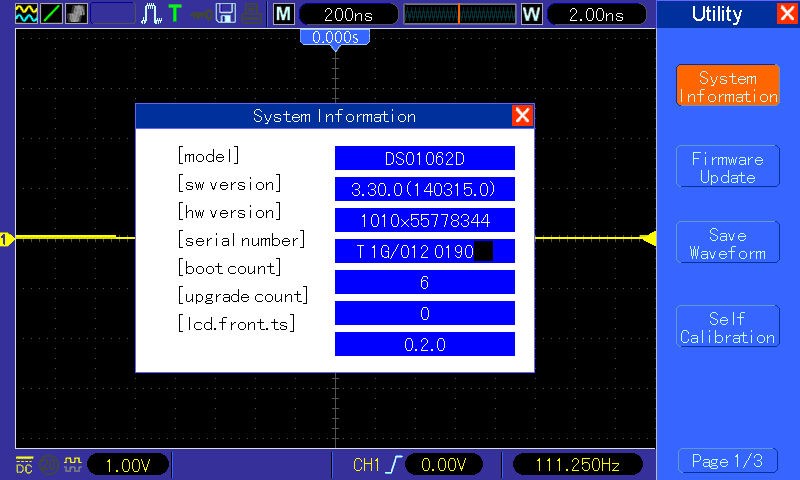Click the waveform memory overview bar
This screenshot has width=800, height=480.
click(x=460, y=14)
